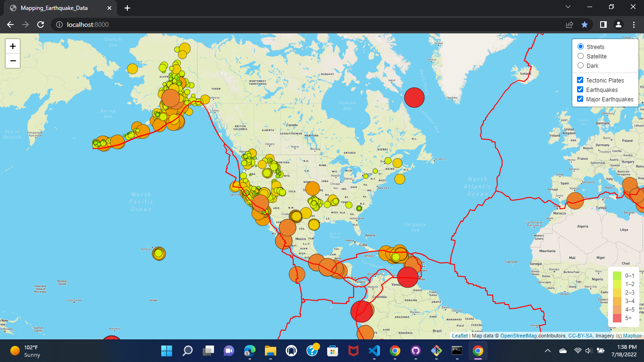Viewport: 644px width, 362px height.
Task: Disable the Tectonic Plates overlay
Action: [580, 80]
